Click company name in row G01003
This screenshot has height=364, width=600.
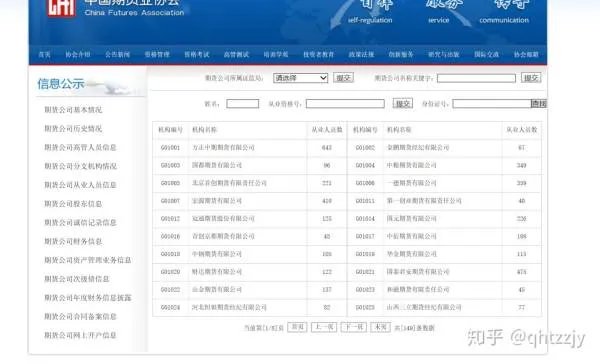click(x=217, y=165)
